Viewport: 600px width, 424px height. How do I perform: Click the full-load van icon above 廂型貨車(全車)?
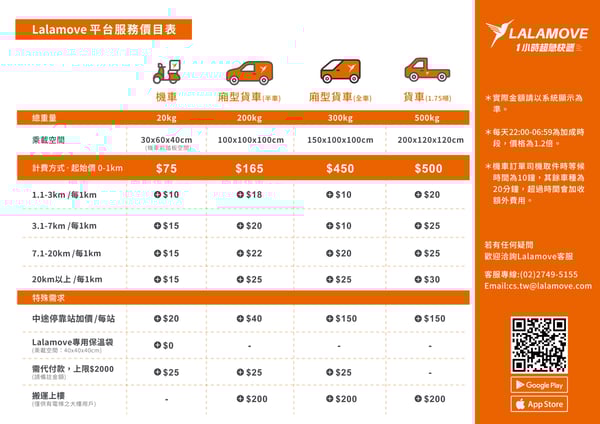340,71
